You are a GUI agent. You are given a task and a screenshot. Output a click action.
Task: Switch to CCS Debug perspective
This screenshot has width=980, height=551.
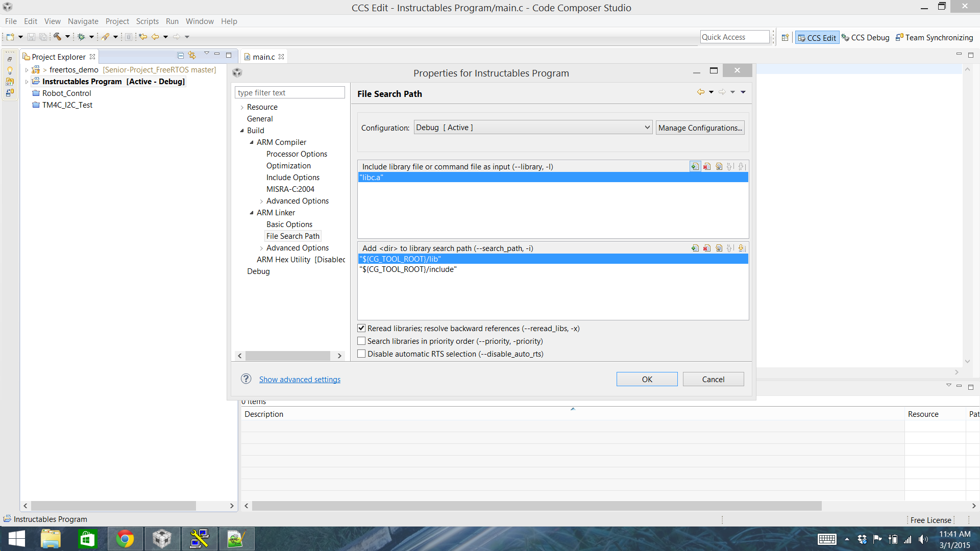coord(866,38)
